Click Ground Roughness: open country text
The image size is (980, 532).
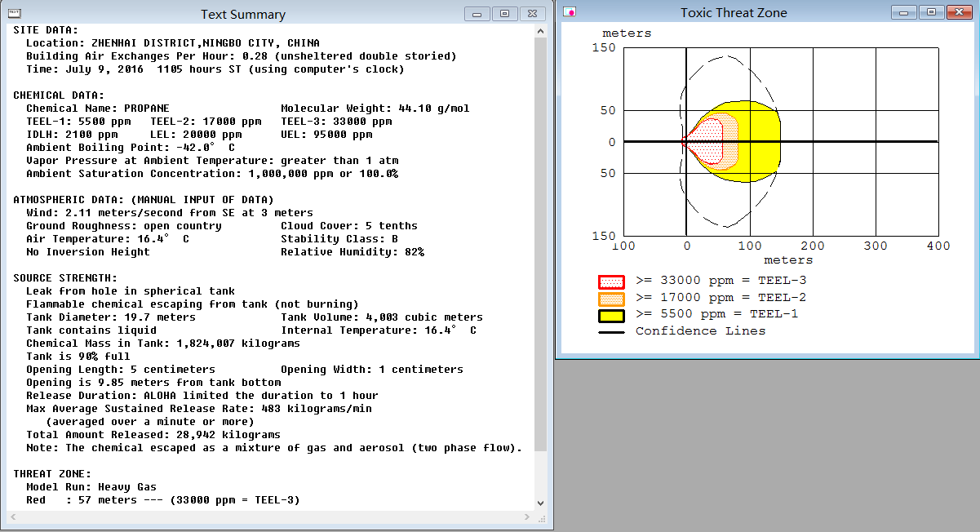point(124,226)
